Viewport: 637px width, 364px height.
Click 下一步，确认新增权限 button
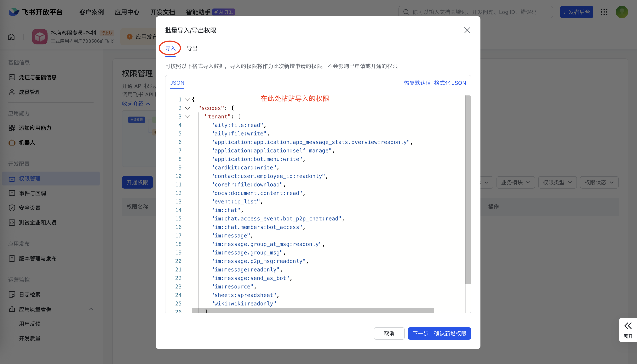(439, 333)
